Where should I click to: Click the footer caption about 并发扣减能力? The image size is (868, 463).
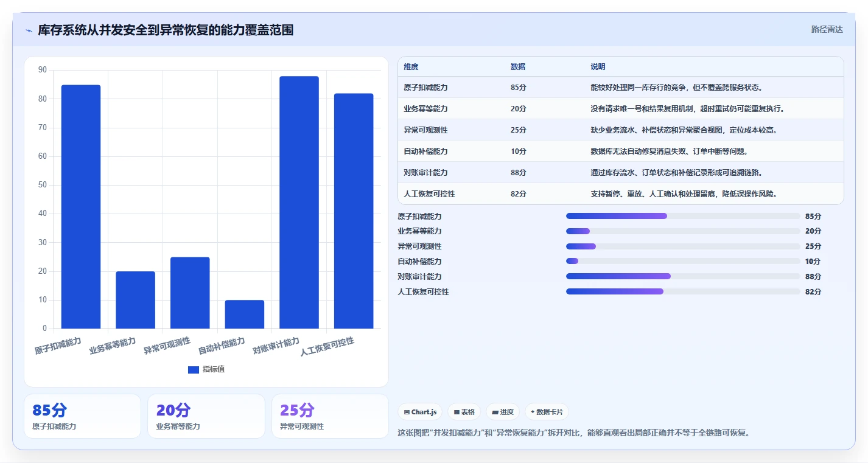coord(574,433)
